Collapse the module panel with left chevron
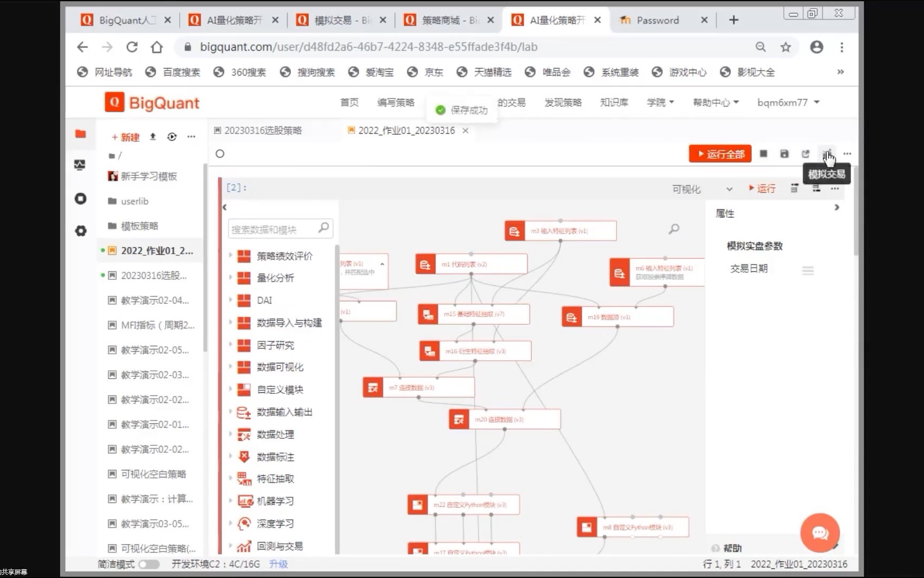Screen dimensions: 924x578 [225, 207]
